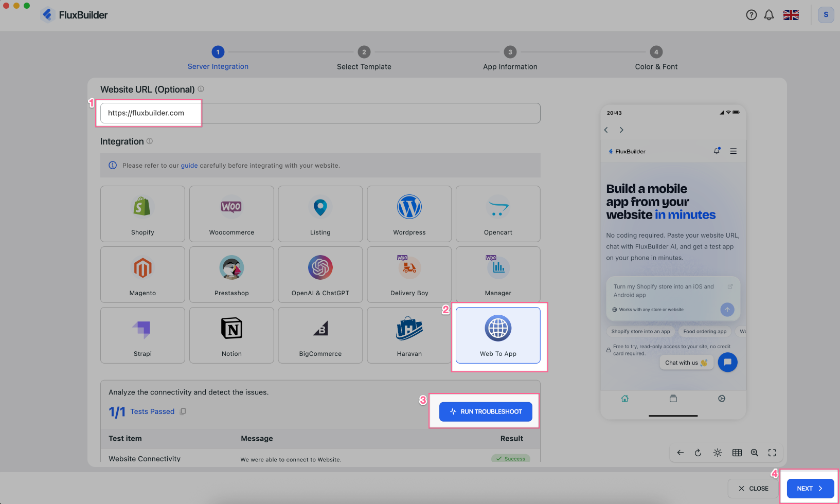Open the guide link
The width and height of the screenshot is (840, 504).
(x=189, y=166)
